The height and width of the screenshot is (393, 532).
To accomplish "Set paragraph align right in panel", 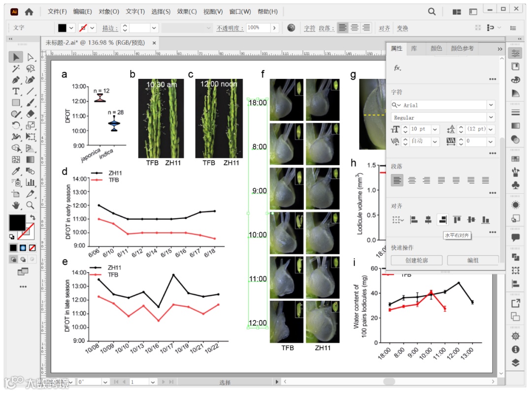I will tap(427, 180).
